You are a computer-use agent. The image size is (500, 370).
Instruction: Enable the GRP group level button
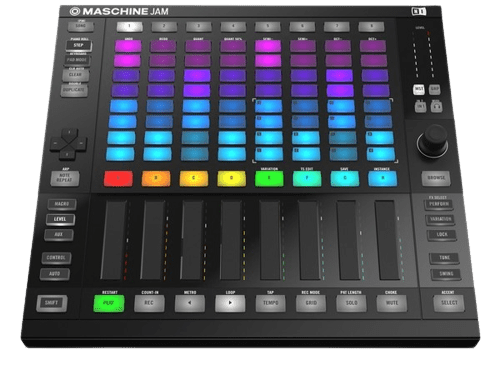(434, 89)
